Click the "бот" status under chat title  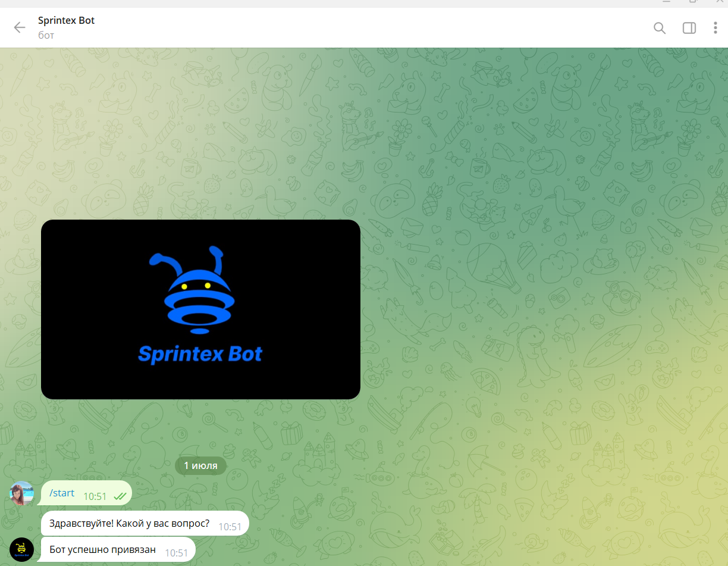(x=46, y=35)
